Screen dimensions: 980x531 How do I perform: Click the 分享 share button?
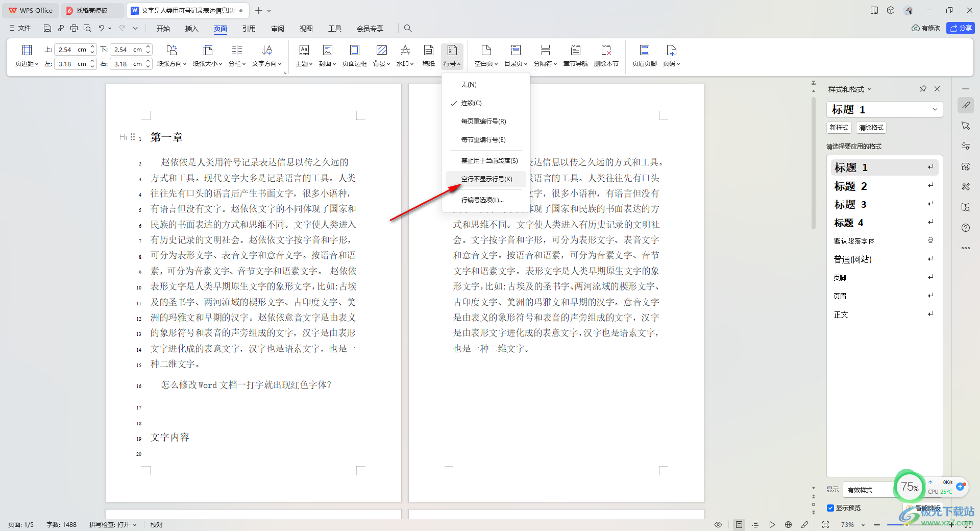tap(961, 28)
